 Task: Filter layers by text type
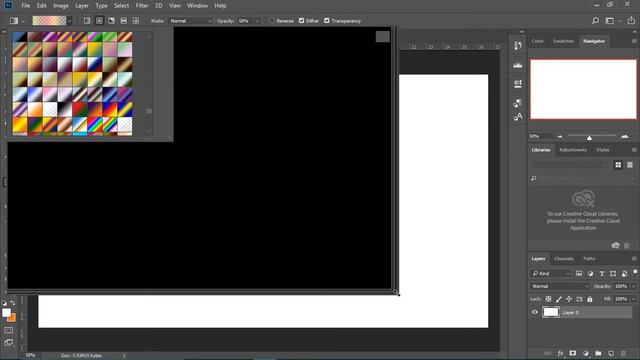click(x=602, y=273)
